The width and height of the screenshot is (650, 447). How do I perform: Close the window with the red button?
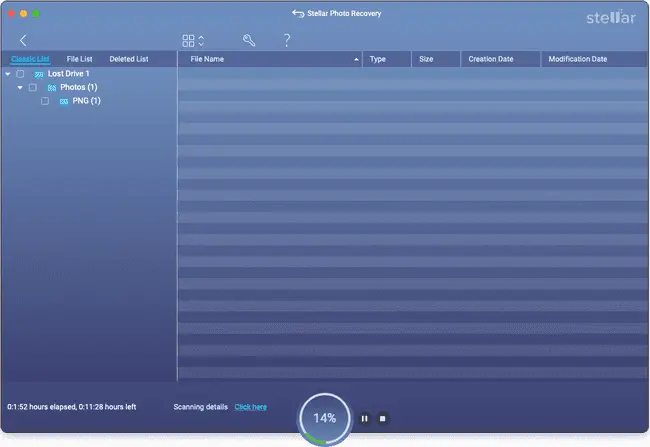[11, 14]
